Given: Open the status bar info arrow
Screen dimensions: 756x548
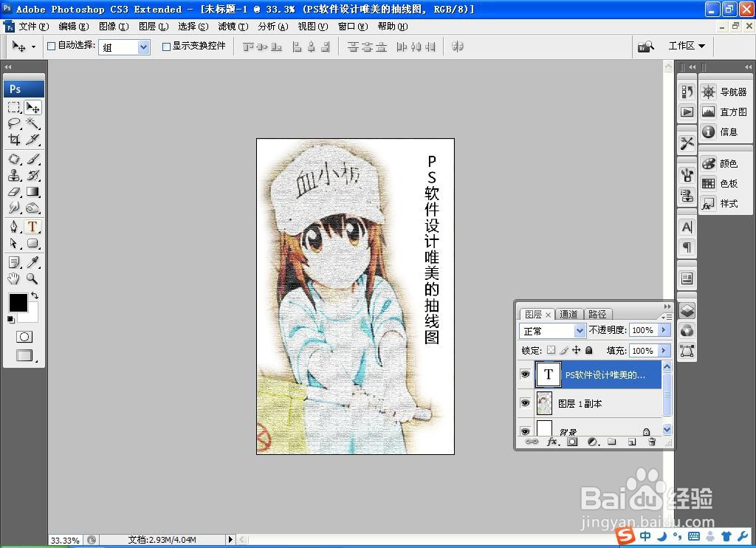Looking at the screenshot, I should coord(230,539).
